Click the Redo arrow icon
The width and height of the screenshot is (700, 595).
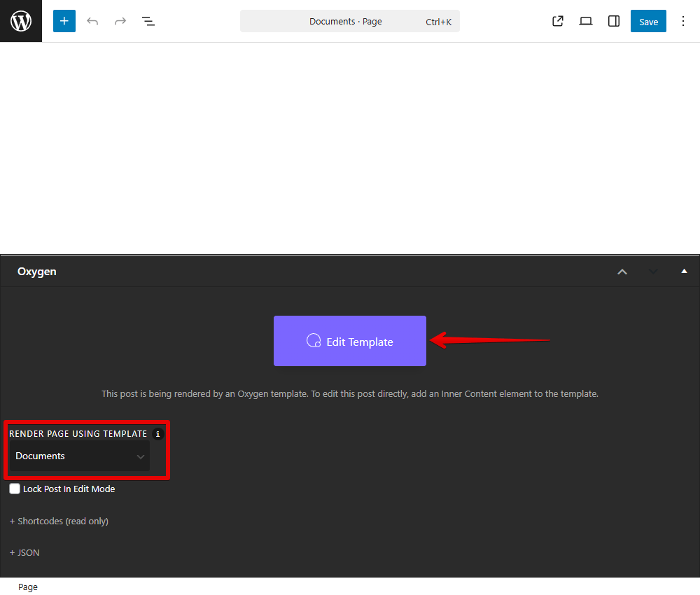pos(120,21)
